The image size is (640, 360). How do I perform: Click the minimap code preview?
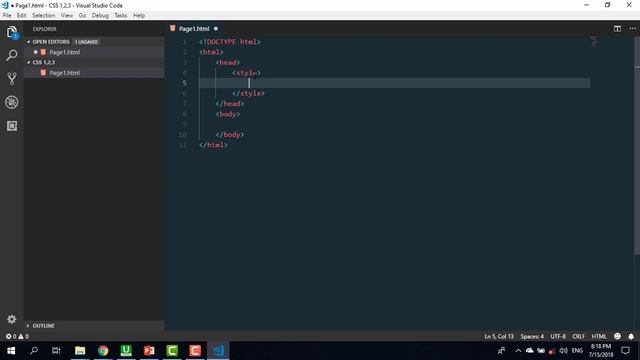[x=594, y=42]
